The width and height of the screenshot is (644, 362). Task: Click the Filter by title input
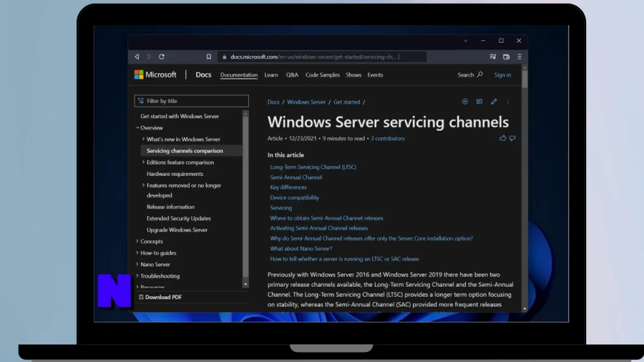191,101
